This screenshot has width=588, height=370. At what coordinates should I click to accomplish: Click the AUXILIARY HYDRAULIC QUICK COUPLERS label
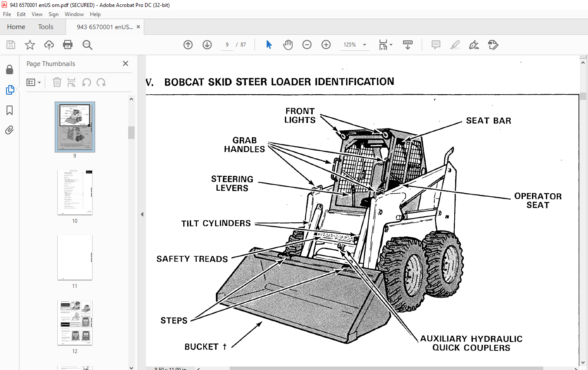(471, 343)
